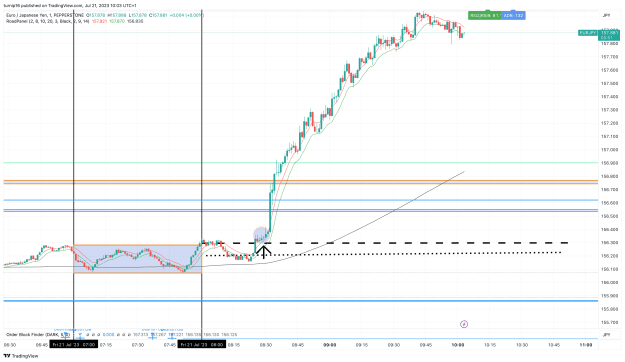Click 09:15 on the time axis
Image resolution: width=625 pixels, height=362 pixels.
pyautogui.click(x=362, y=345)
